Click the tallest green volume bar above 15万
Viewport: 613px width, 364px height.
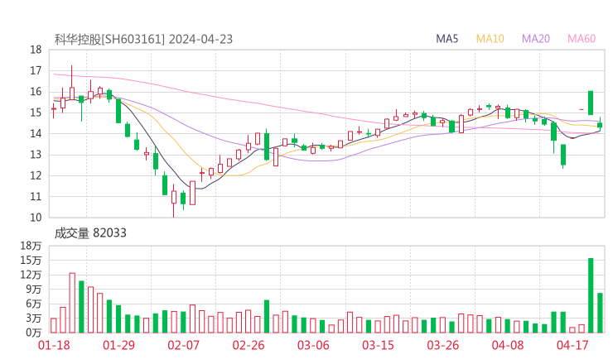[x=591, y=295]
